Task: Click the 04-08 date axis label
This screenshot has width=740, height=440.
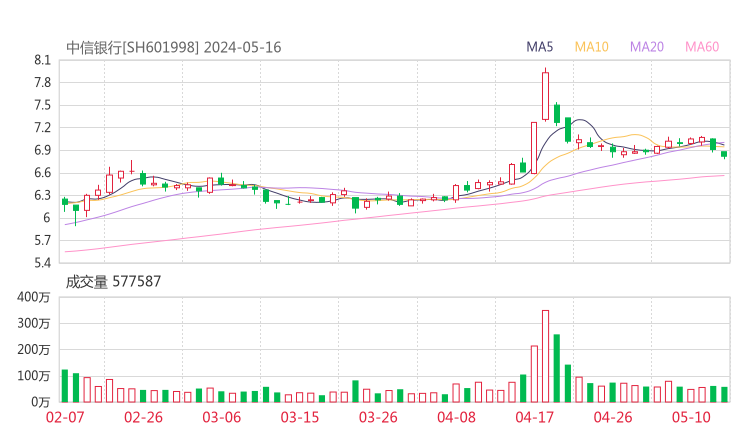Action: 456,417
